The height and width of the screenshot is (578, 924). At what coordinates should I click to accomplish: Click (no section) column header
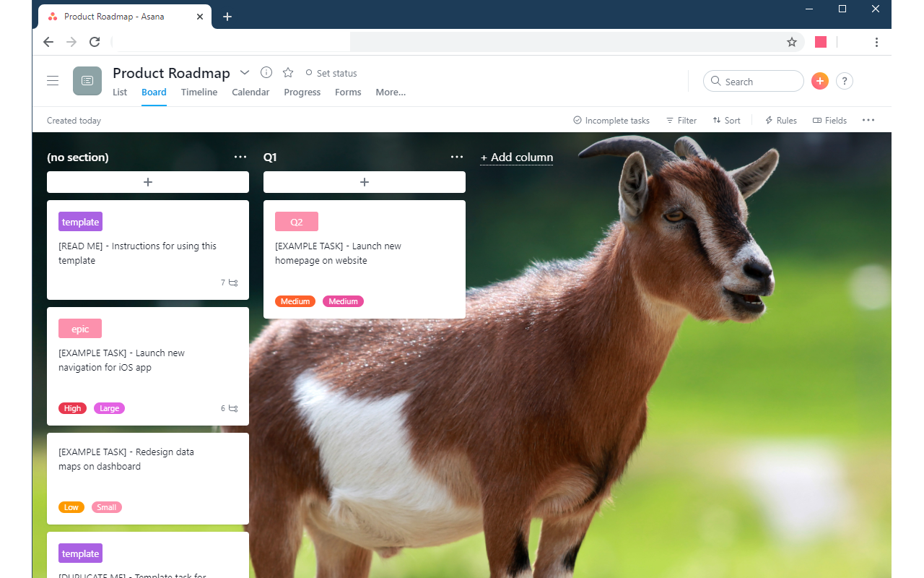(x=78, y=158)
